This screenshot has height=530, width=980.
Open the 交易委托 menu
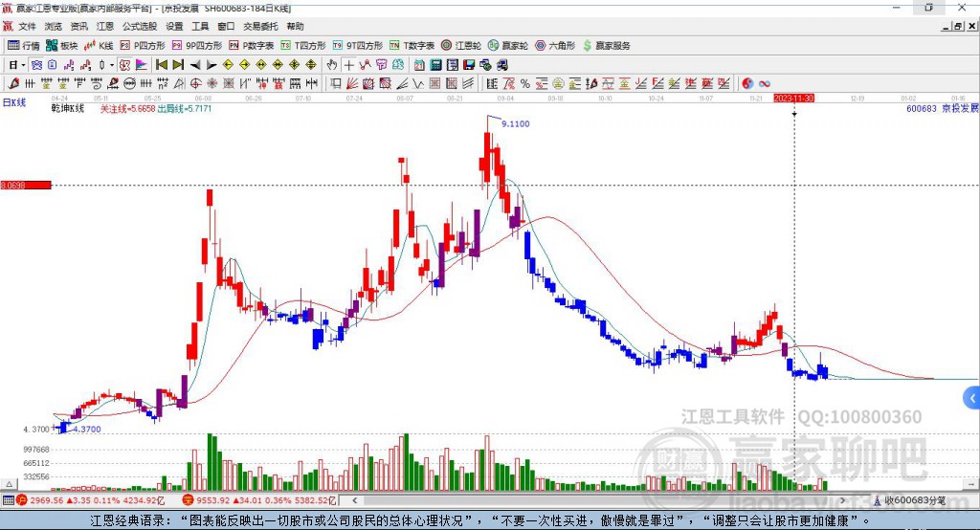(x=260, y=26)
